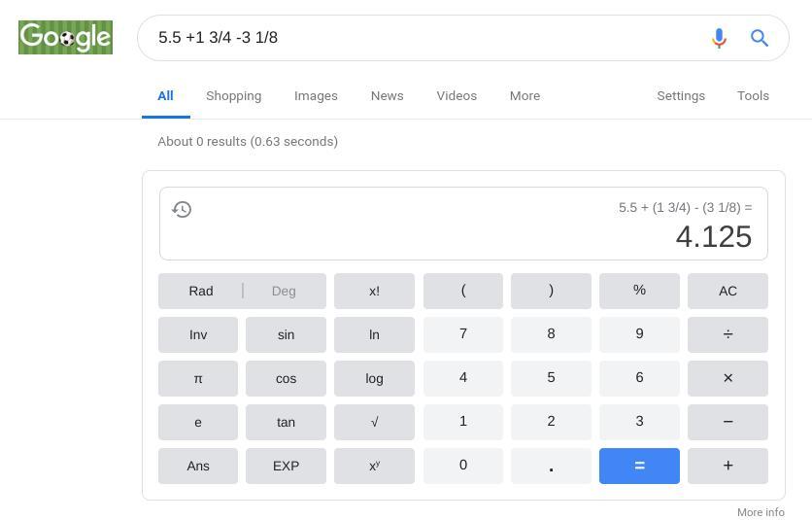
Task: Click the blue search magnifier icon
Action: [x=760, y=38]
